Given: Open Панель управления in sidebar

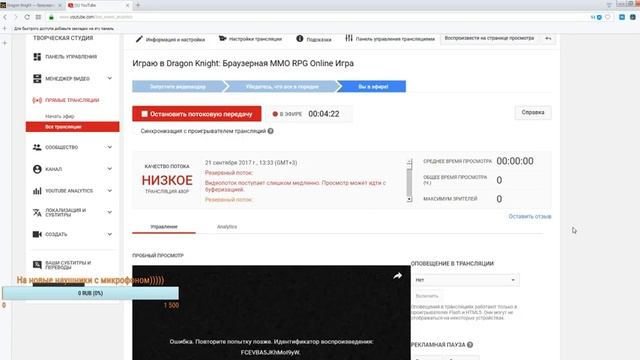Looking at the screenshot, I should pyautogui.click(x=71, y=57).
